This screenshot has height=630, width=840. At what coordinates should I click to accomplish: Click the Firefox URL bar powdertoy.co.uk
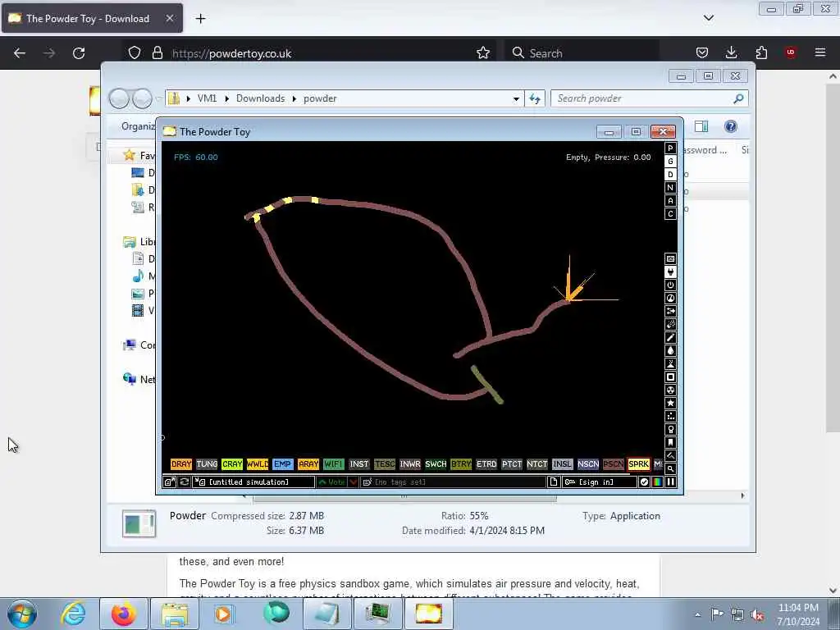pos(322,53)
